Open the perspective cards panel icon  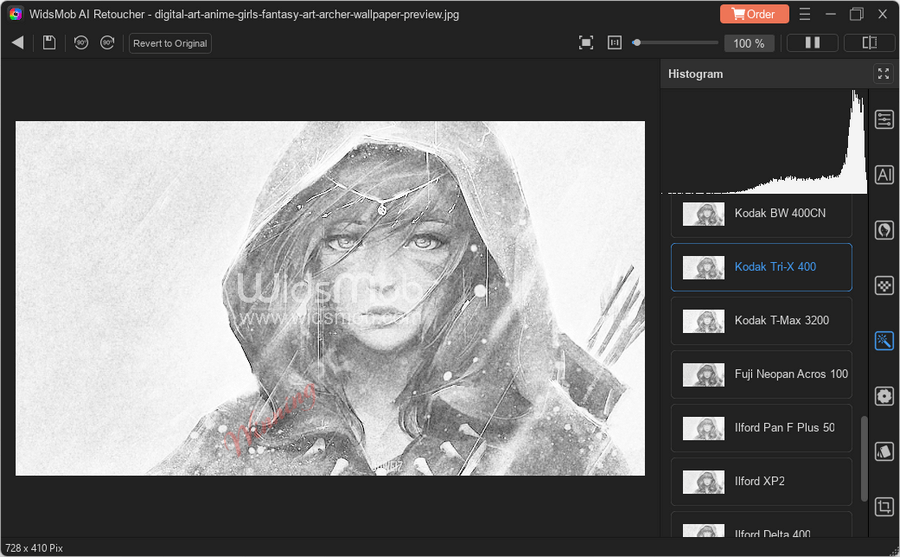point(884,451)
